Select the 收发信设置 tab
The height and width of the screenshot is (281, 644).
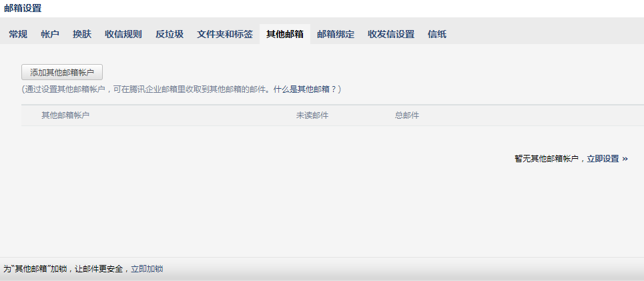point(391,34)
